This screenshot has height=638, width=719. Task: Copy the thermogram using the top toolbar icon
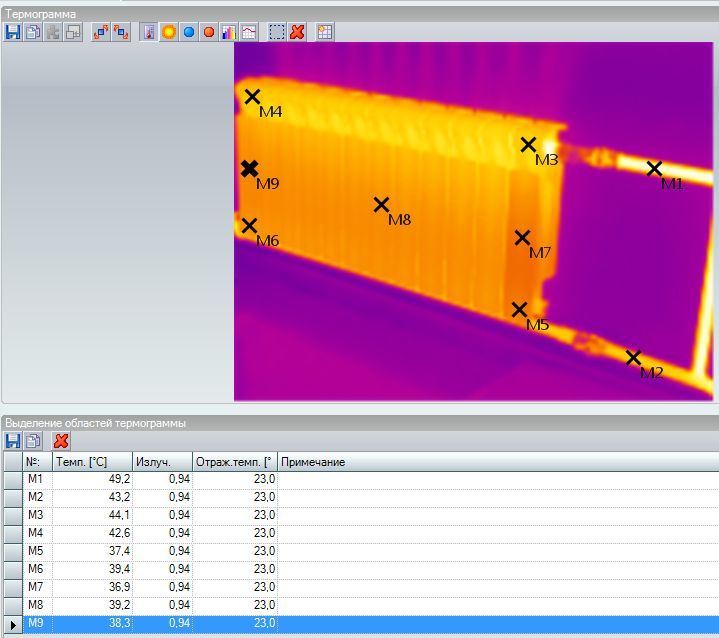[x=33, y=32]
